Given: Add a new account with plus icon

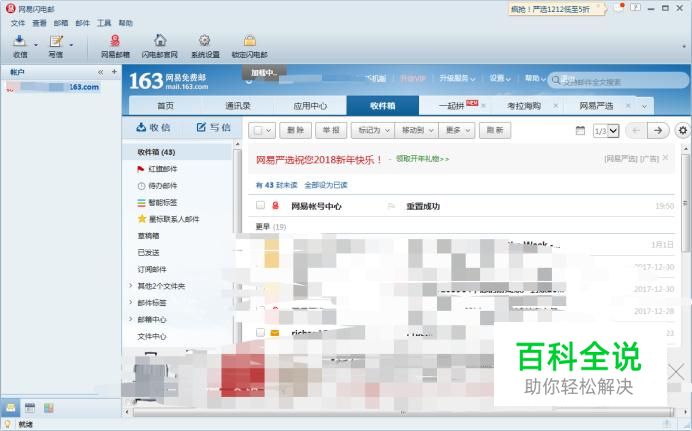Looking at the screenshot, I should [114, 71].
